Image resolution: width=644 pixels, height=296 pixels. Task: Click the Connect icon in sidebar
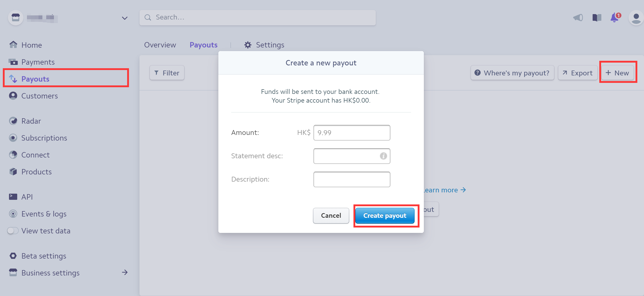(13, 155)
